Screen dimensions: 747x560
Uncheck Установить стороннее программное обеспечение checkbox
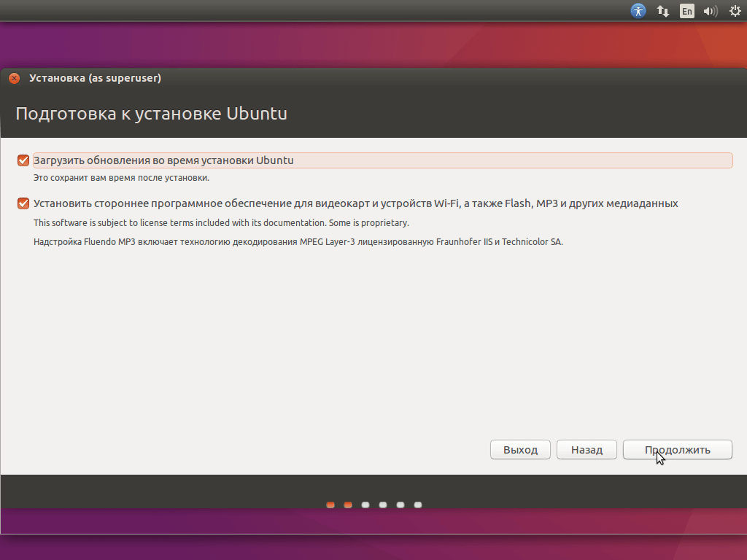(23, 203)
